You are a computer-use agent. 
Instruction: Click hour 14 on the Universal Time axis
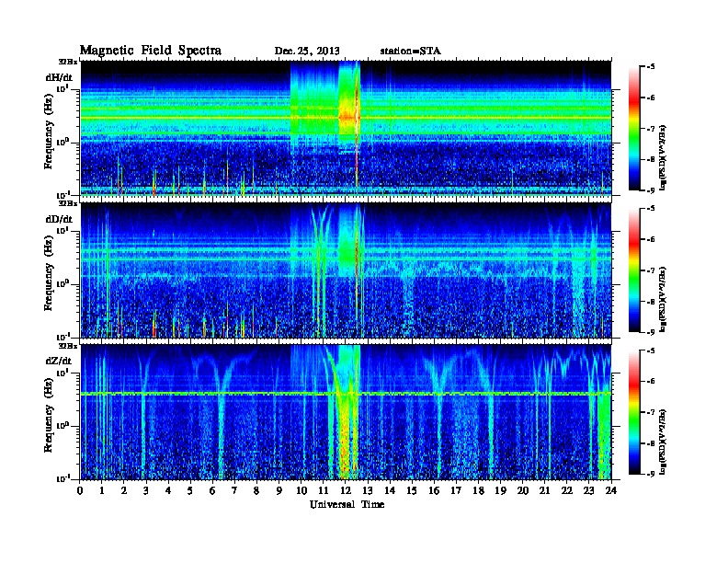(390, 490)
